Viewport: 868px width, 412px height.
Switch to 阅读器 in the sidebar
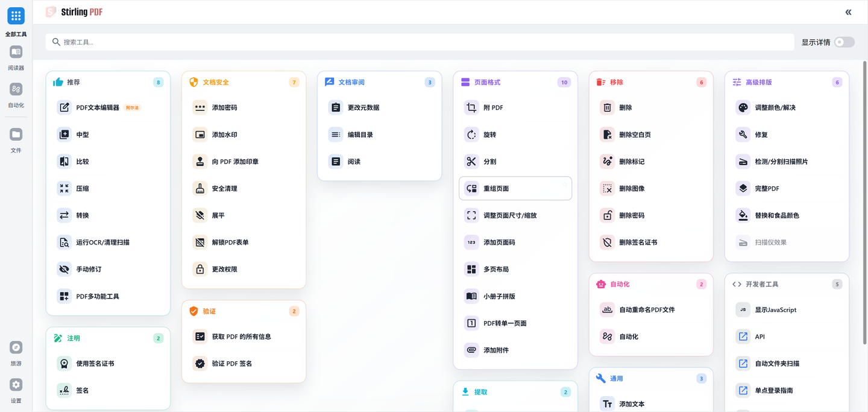16,52
